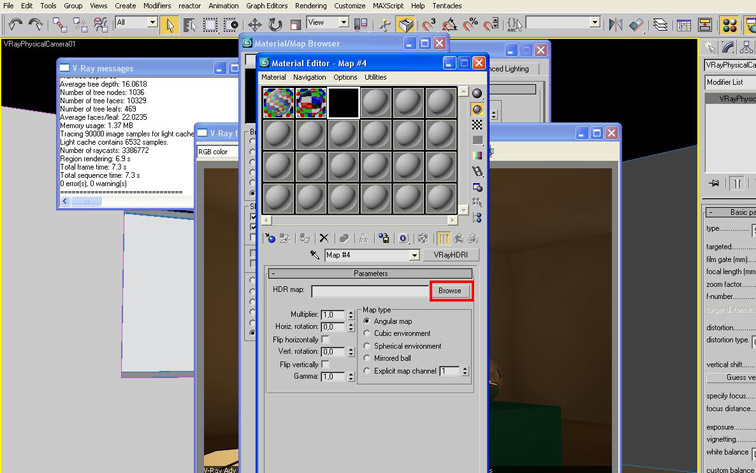This screenshot has width=756, height=473.
Task: Select Spherical environment map type
Action: point(367,346)
